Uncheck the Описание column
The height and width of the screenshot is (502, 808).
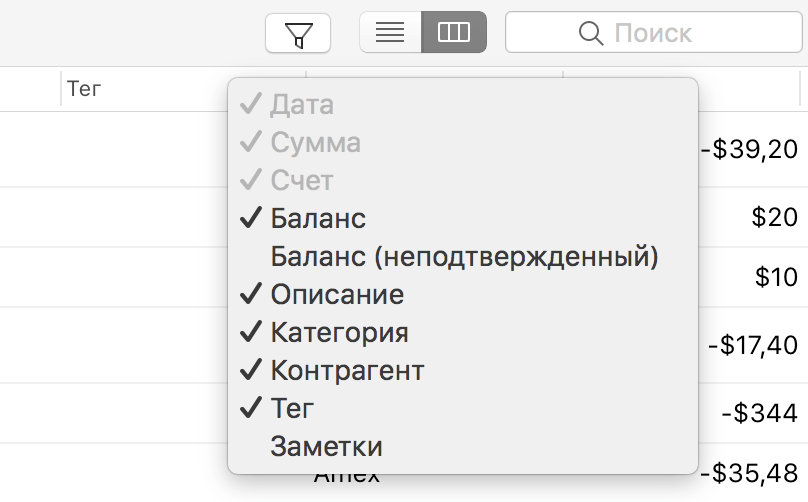click(x=463, y=294)
